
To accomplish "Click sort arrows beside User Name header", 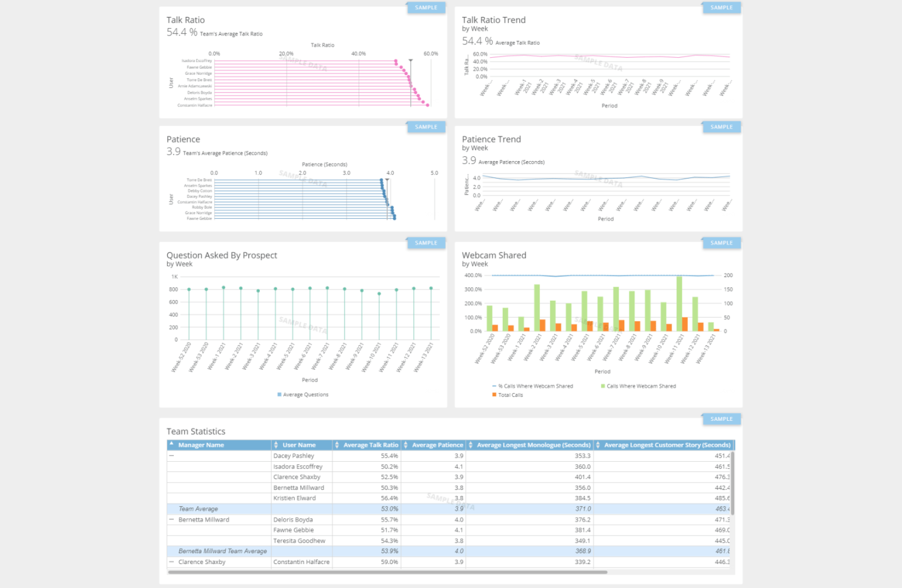I will click(276, 445).
